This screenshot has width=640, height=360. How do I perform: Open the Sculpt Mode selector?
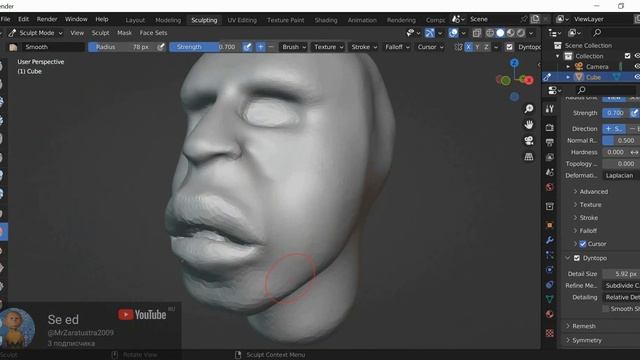pos(36,33)
